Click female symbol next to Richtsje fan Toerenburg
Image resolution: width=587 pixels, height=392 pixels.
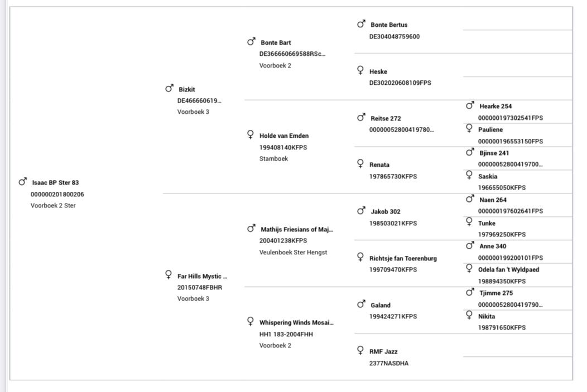click(x=360, y=257)
